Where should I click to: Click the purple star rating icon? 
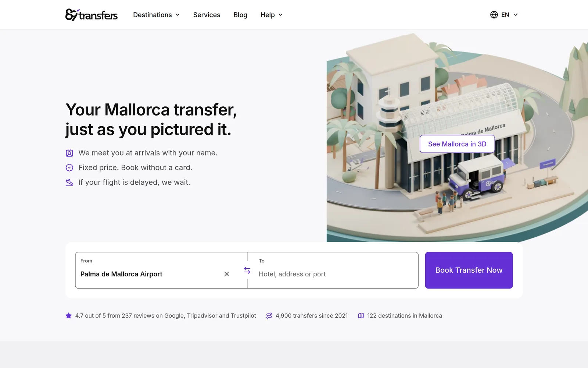pos(69,316)
